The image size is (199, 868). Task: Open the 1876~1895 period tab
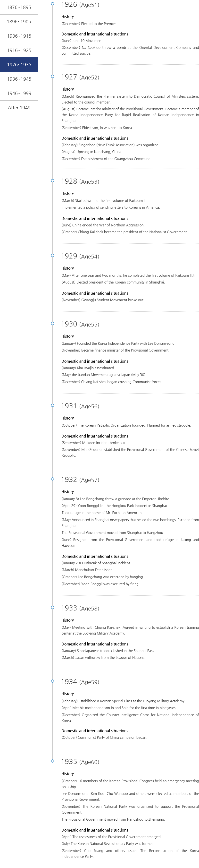(x=19, y=7)
